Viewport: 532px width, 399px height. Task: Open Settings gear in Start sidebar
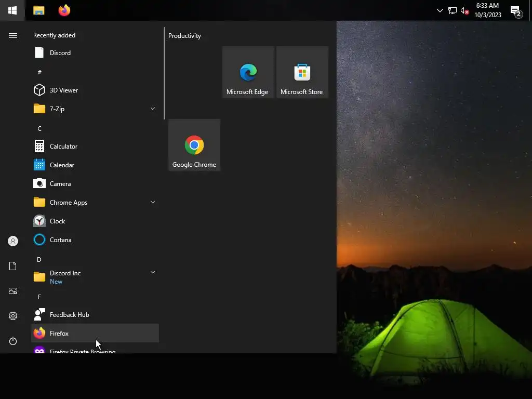pyautogui.click(x=13, y=316)
